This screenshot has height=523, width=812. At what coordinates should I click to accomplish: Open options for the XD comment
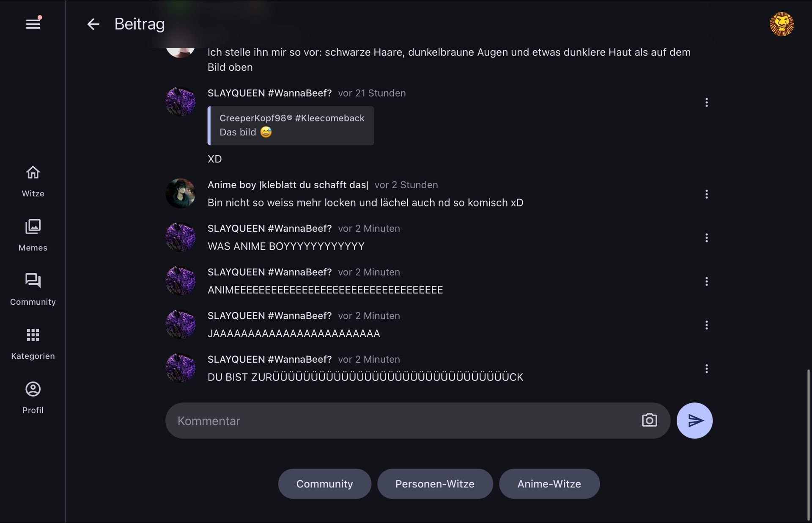[x=706, y=102]
